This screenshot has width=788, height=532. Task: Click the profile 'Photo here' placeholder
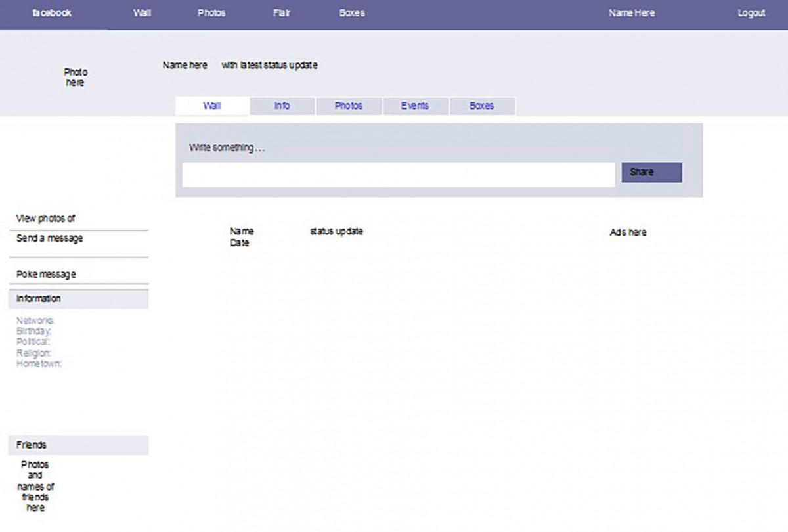click(76, 78)
